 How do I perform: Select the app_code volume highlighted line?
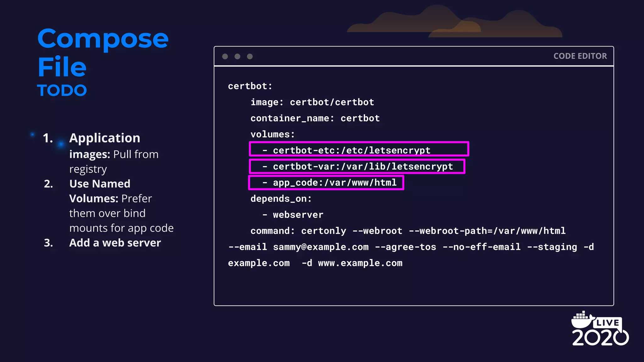326,183
